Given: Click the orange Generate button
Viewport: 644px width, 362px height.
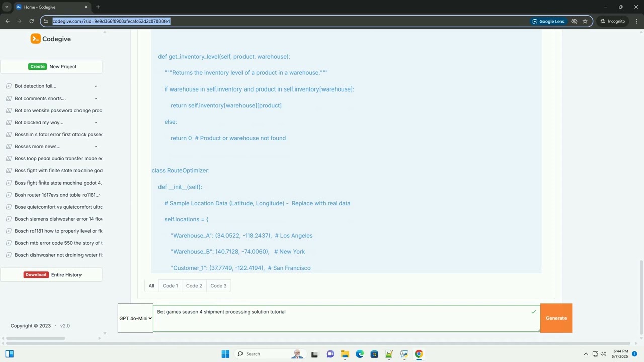Looking at the screenshot, I should (x=556, y=318).
